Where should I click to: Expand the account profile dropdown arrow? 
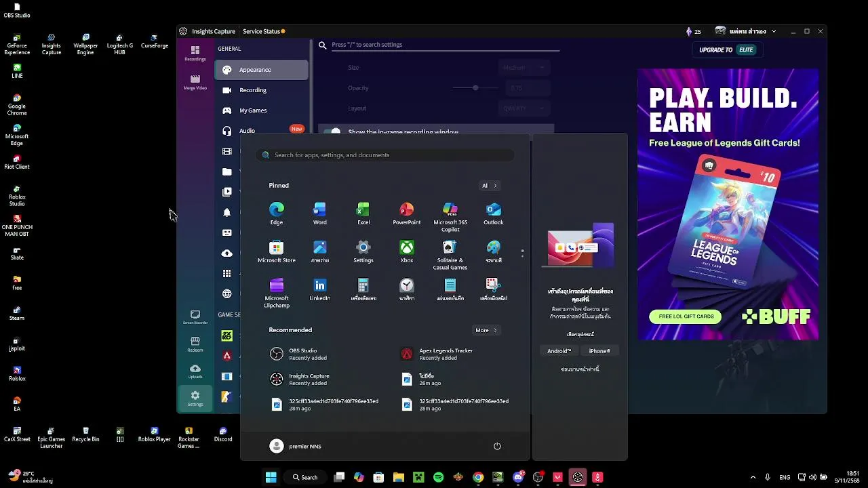click(x=774, y=31)
